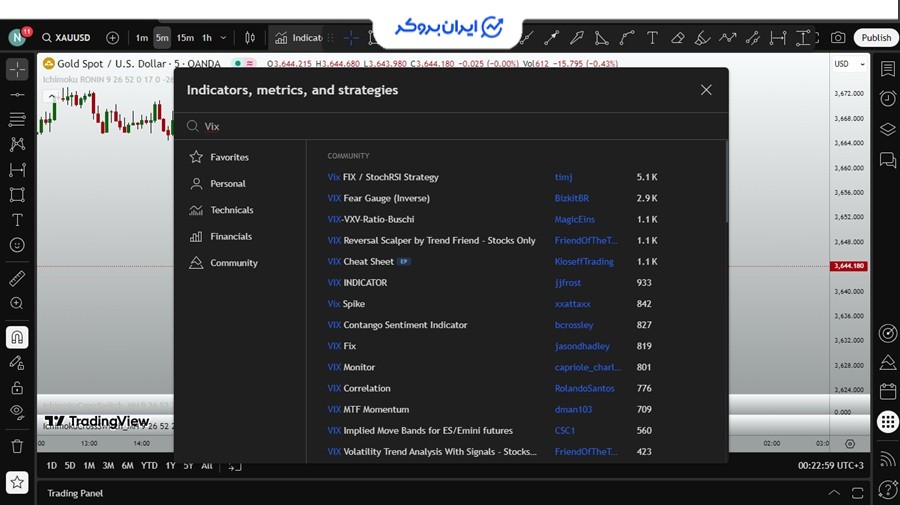
Task: Click the add symbol plus icon
Action: click(x=112, y=38)
